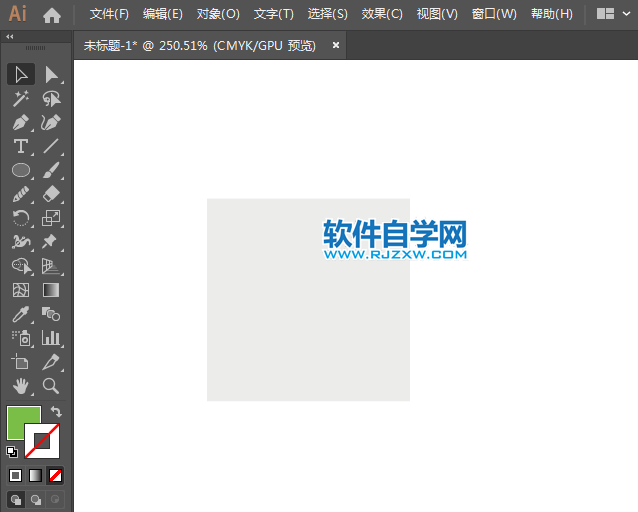638x512 pixels.
Task: Set paint mode to Gradient
Action: (35, 475)
